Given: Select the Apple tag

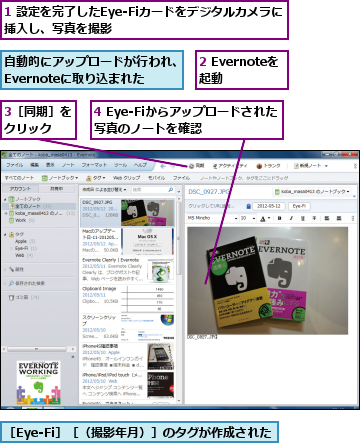Looking at the screenshot, I should 21,241.
